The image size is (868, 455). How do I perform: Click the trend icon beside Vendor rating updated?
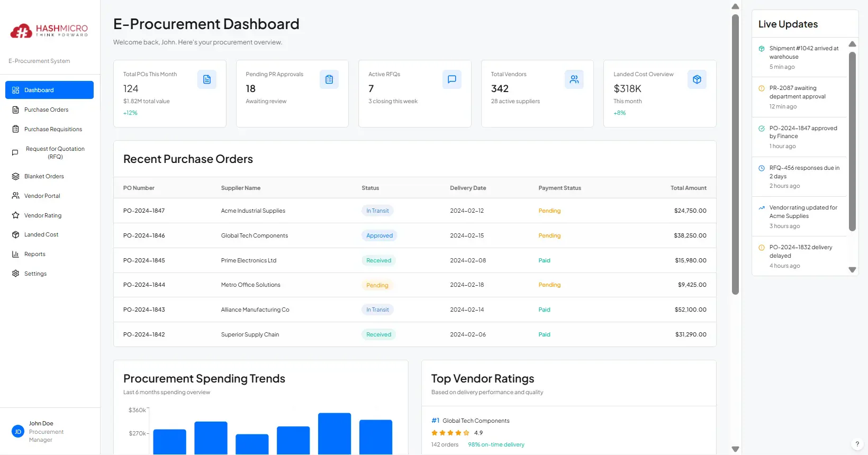[x=762, y=208]
